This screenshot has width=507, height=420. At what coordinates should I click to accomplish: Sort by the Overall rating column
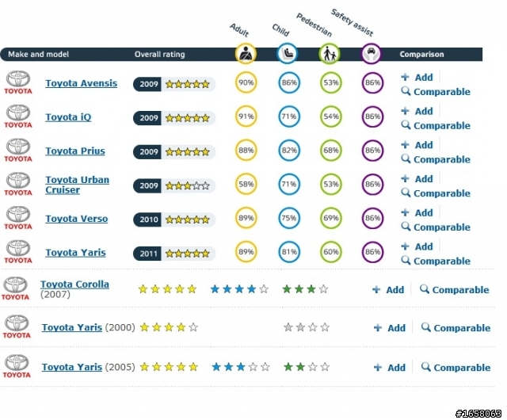pos(160,55)
